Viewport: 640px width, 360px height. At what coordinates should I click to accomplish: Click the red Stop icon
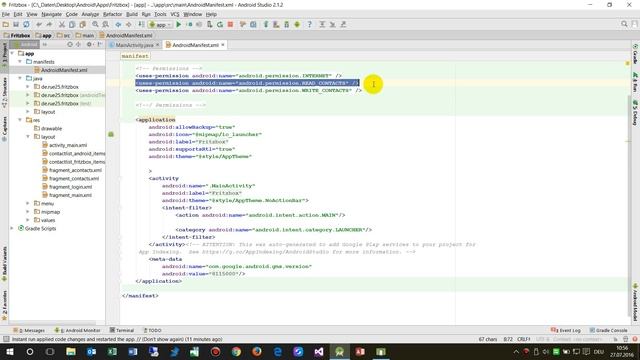(230, 24)
